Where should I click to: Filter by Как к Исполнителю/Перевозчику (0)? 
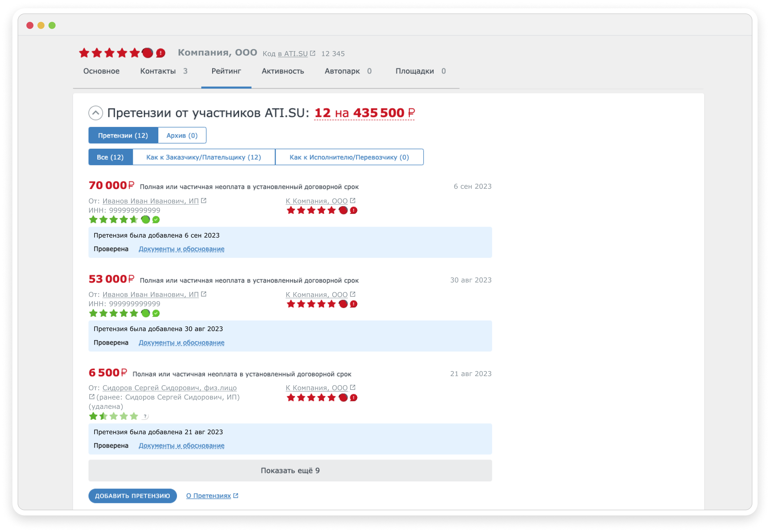[x=349, y=157]
